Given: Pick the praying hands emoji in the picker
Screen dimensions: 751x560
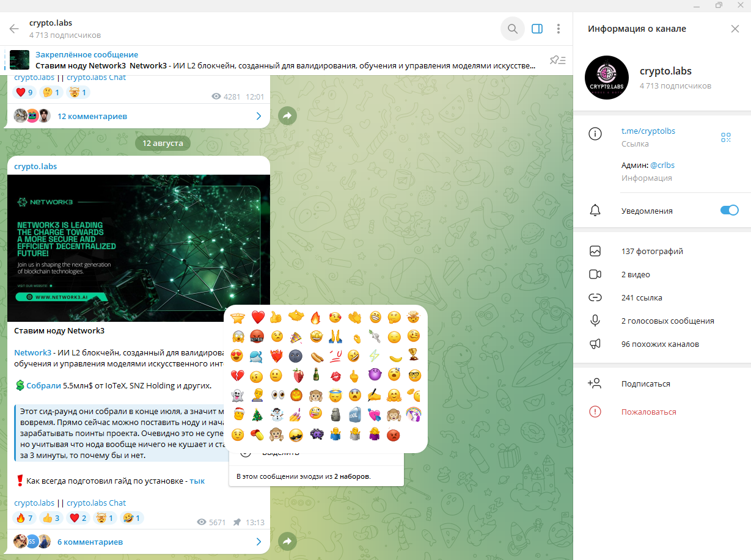Looking at the screenshot, I should (335, 336).
